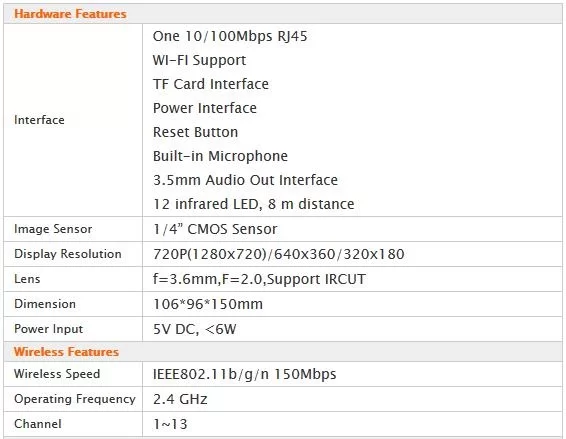Screen dimensions: 566x439
Task: Click the Hardware Features section header
Action: click(70, 14)
